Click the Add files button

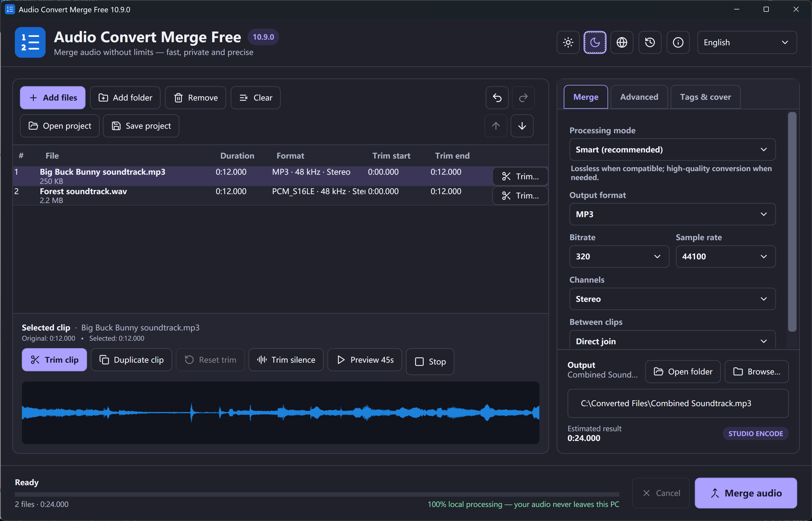[x=53, y=98]
